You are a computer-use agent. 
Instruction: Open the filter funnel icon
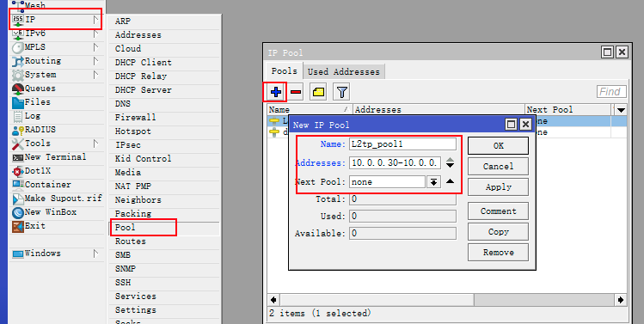click(x=341, y=92)
